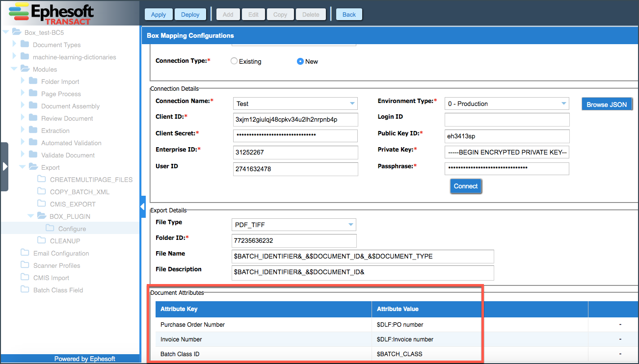Click the Apply toolbar button

[x=159, y=14]
